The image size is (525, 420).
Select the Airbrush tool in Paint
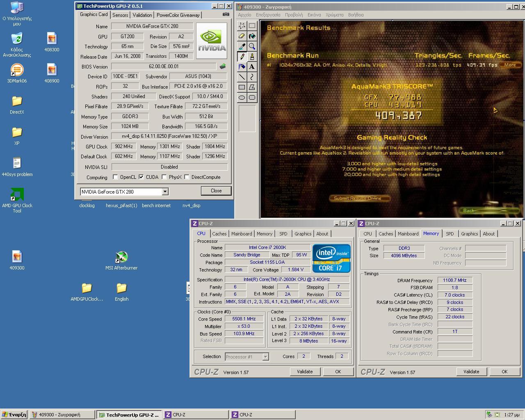tap(242, 66)
